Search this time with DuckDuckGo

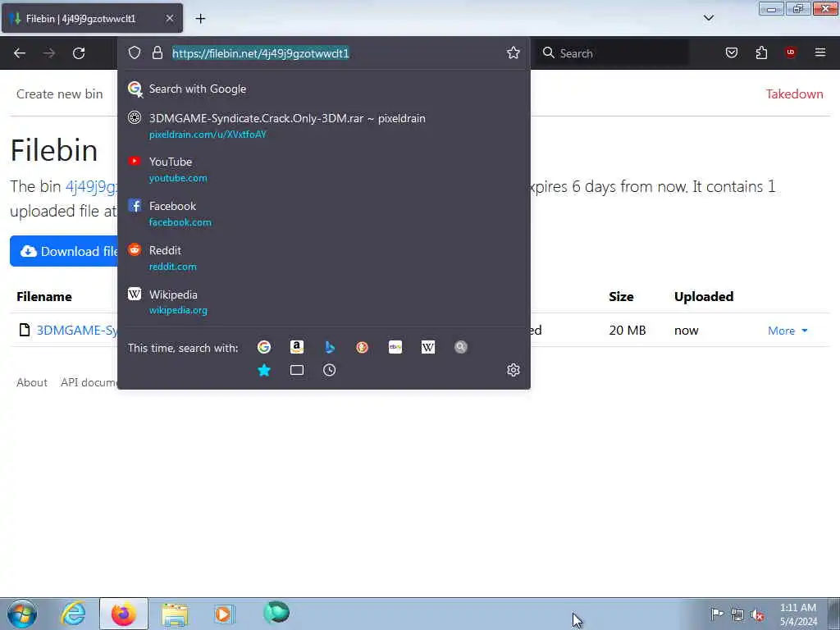(x=362, y=347)
